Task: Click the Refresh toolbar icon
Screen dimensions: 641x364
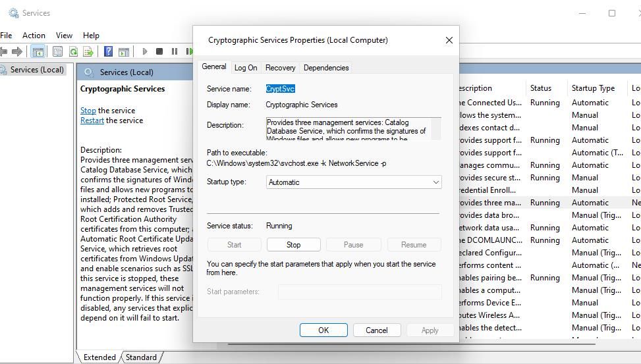Action: pyautogui.click(x=73, y=51)
